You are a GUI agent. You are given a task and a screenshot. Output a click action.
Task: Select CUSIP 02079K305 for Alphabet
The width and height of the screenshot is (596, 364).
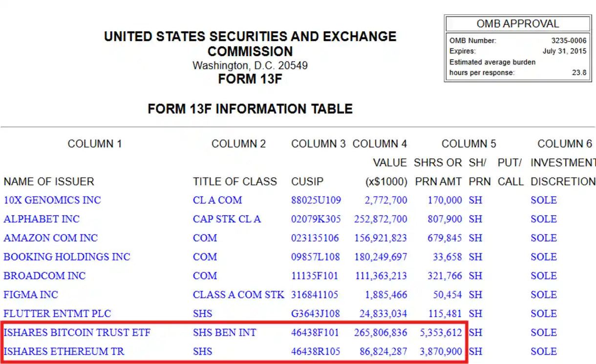click(316, 219)
